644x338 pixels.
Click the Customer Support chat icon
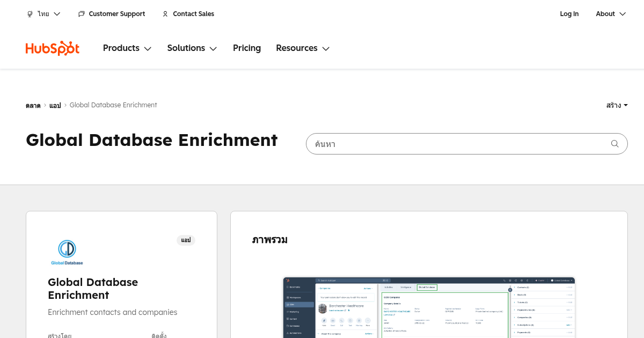[82, 14]
